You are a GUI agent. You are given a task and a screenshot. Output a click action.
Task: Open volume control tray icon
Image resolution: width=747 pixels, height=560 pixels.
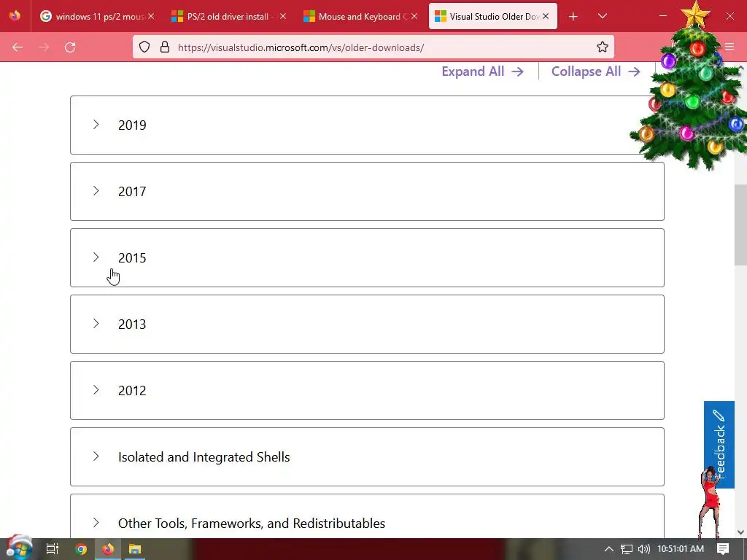[643, 549]
